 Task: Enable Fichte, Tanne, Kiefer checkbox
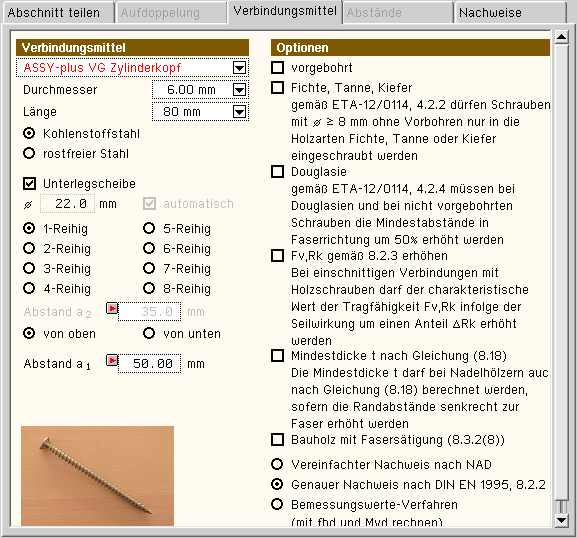pos(277,88)
